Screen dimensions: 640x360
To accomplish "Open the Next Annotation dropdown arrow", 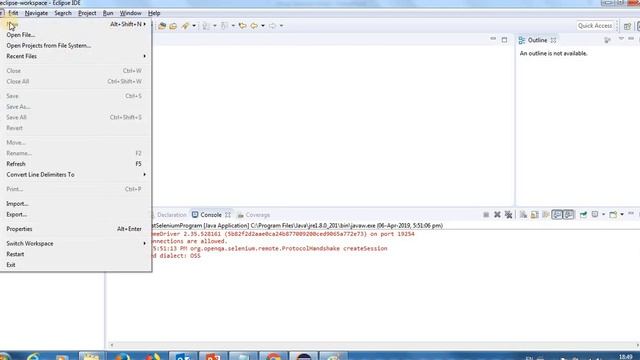I will (215, 26).
